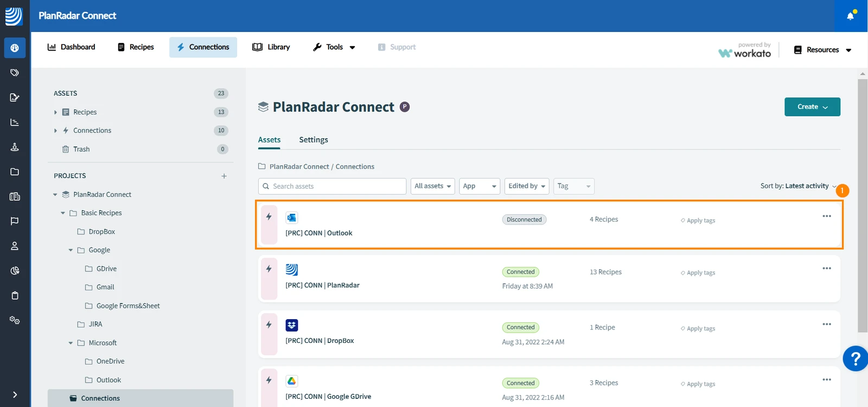Open the stamp icon in sidebar
Image resolution: width=868 pixels, height=407 pixels.
pyautogui.click(x=15, y=147)
